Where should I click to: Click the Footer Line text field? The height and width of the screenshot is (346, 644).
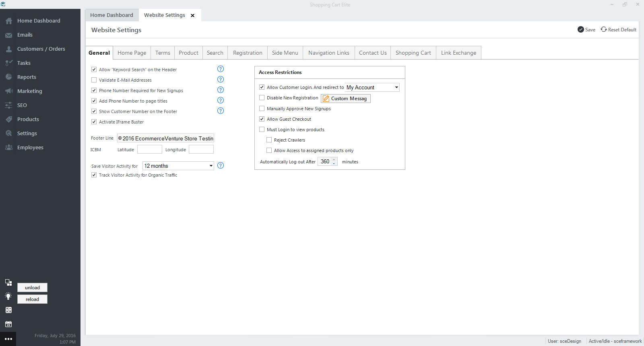click(x=165, y=138)
